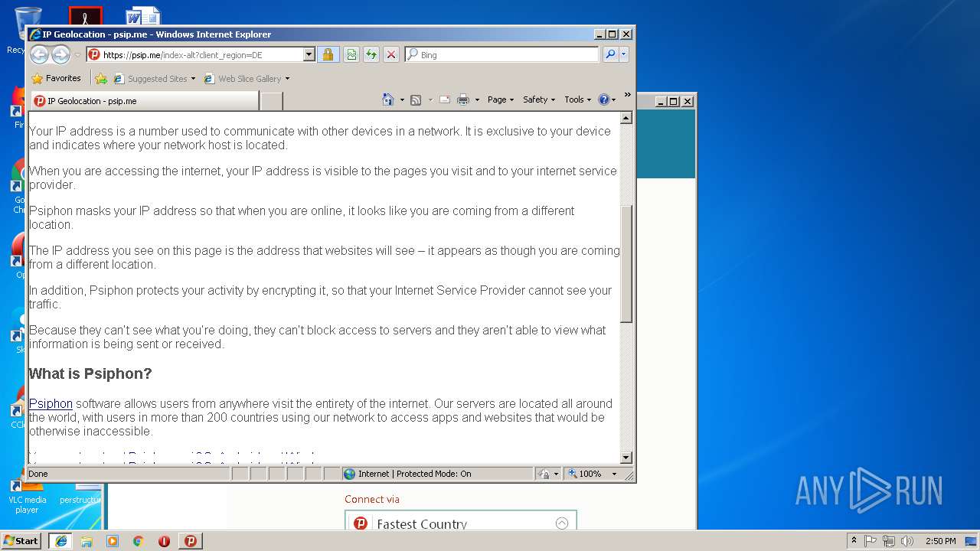This screenshot has width=980, height=551.
Task: Select the IP Geolocation - psip.me tab
Action: 144,101
